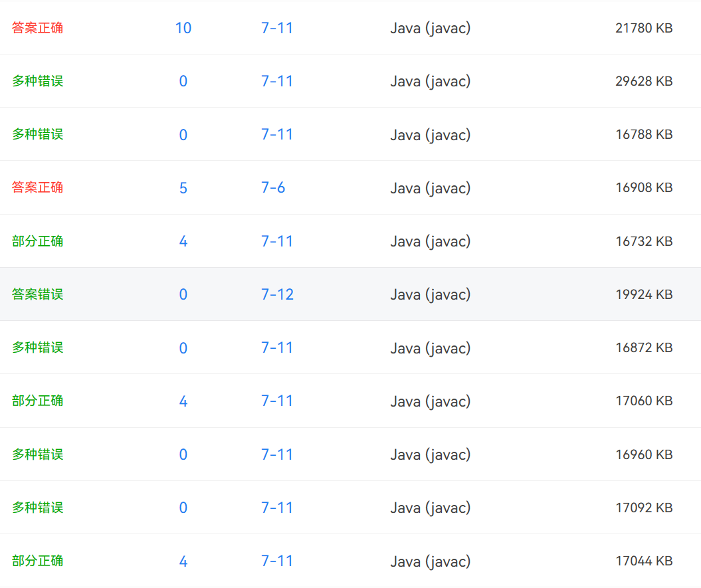Click 答案正确 status in the 21780 KB row

tap(37, 28)
